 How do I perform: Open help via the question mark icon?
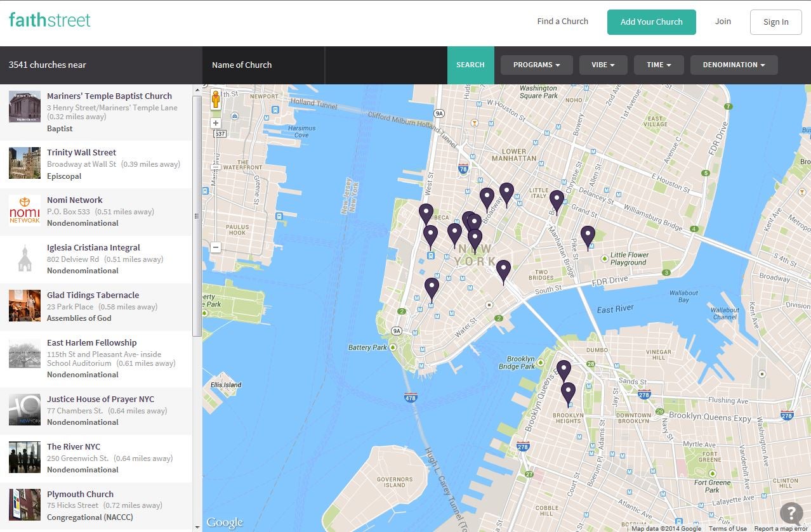791,514
